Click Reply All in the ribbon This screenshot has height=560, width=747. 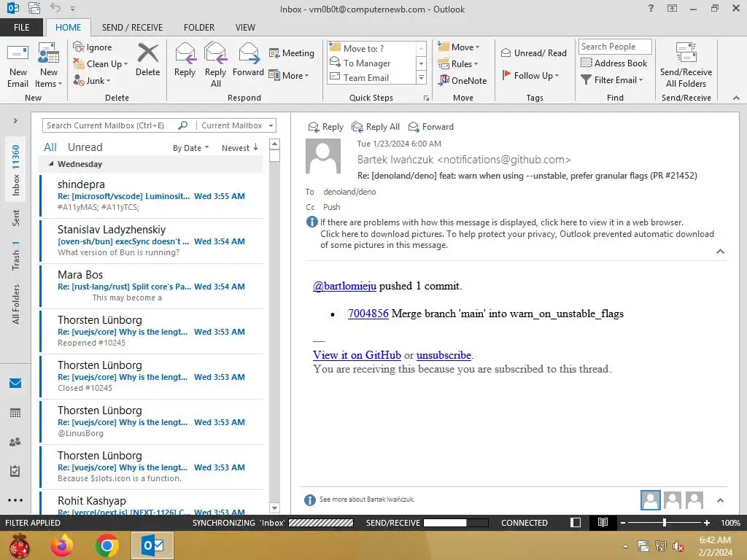215,66
